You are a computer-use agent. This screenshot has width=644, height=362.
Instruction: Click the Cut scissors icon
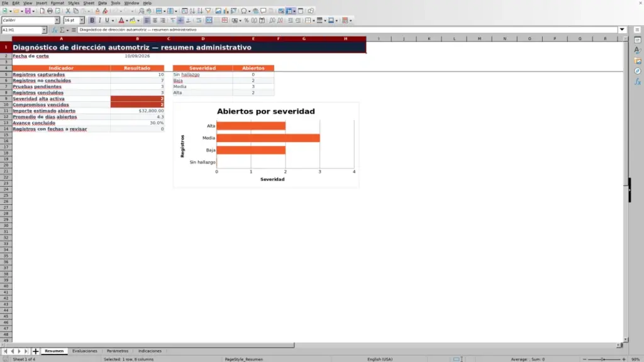click(68, 11)
